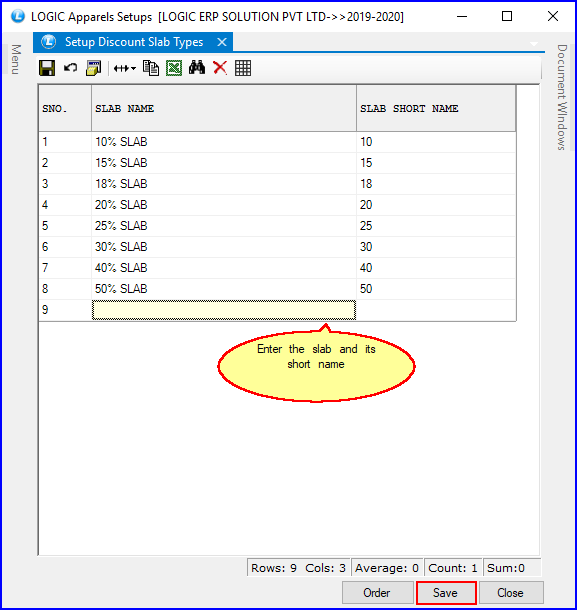Click the grid layout toolbar icon
Viewport: 577px width, 610px height.
point(243,68)
